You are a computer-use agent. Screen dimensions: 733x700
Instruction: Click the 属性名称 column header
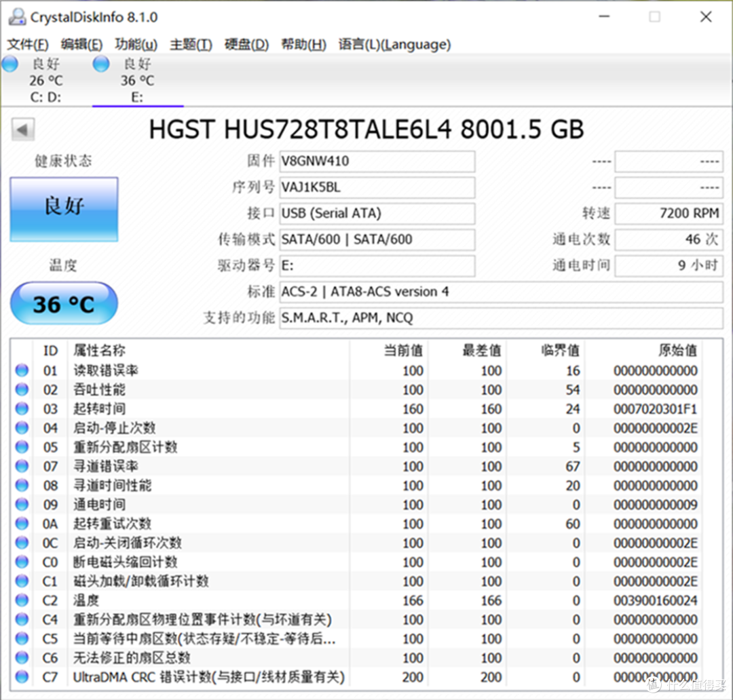click(99, 351)
